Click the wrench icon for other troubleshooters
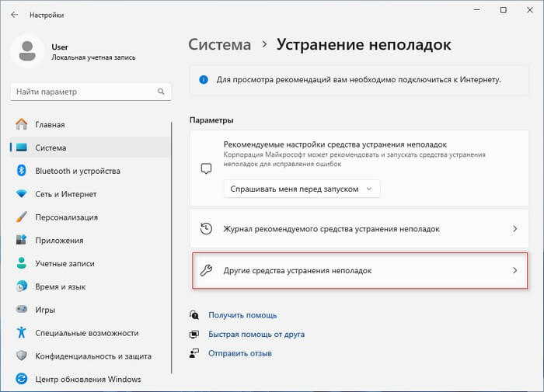The image size is (544, 392). click(206, 270)
